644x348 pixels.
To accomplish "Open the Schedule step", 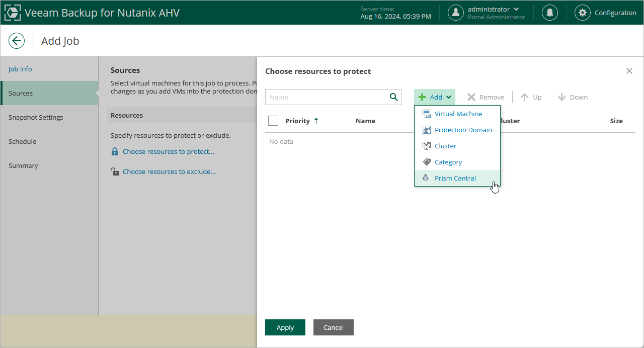I will pyautogui.click(x=49, y=141).
